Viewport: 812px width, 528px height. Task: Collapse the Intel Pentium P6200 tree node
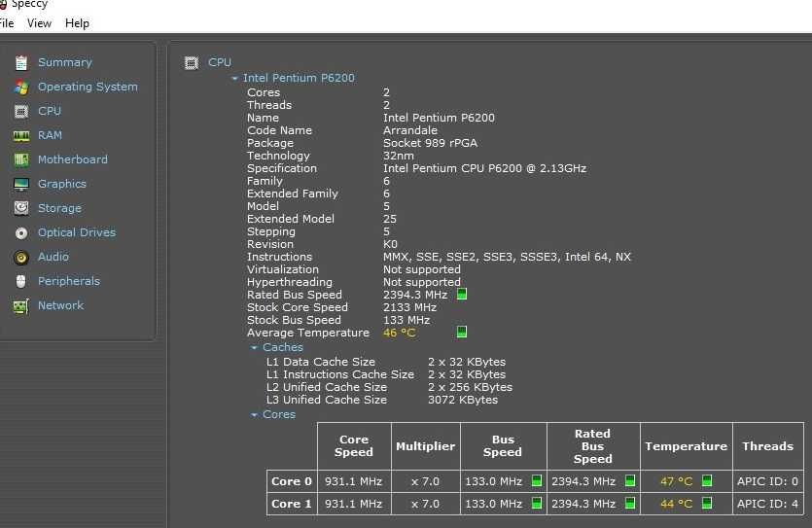click(234, 78)
